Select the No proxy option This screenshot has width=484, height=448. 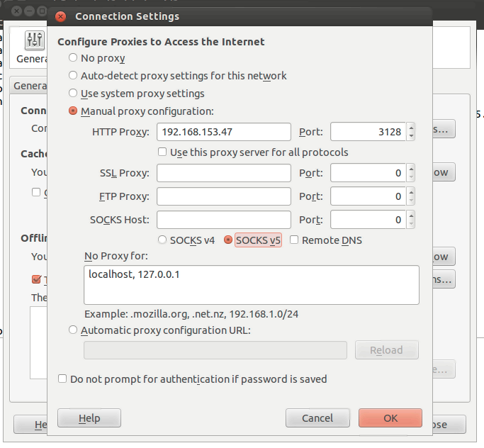click(x=73, y=58)
